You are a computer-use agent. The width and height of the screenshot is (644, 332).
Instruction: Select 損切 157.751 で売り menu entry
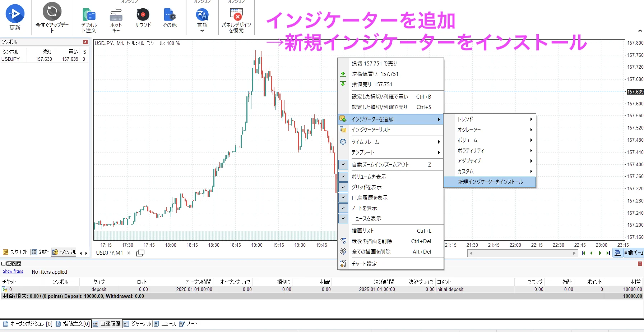coord(391,63)
